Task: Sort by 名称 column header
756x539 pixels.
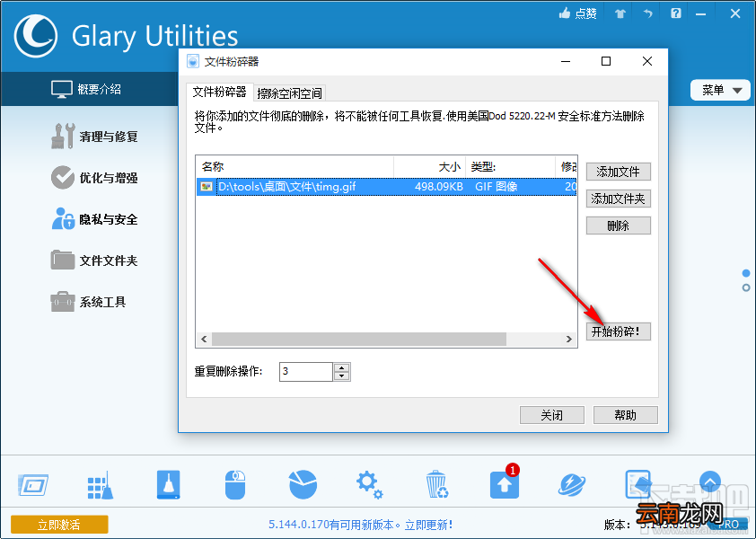Action: tap(294, 167)
